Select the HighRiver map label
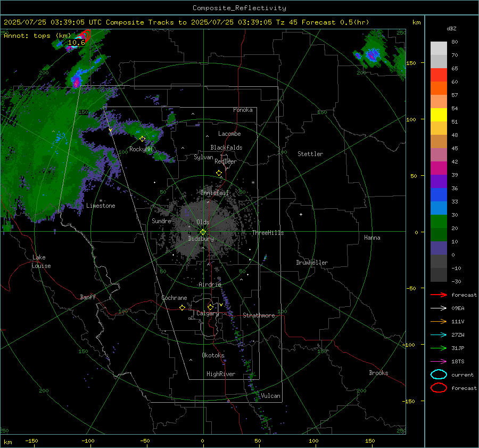 221,374
